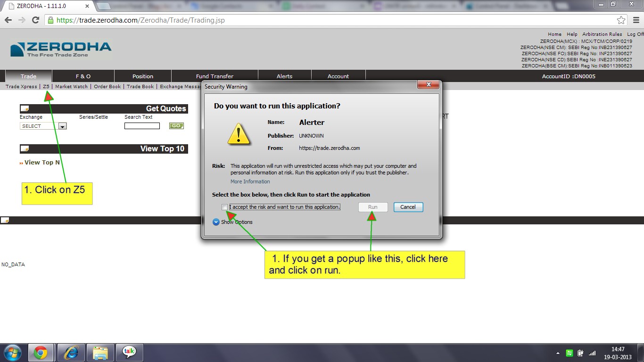Click the browser address bar URL

click(140, 20)
